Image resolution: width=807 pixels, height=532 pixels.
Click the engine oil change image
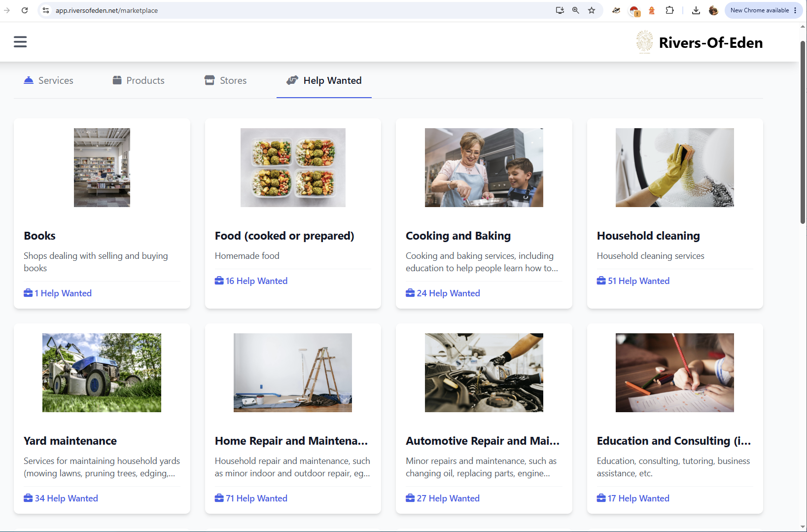(x=484, y=373)
